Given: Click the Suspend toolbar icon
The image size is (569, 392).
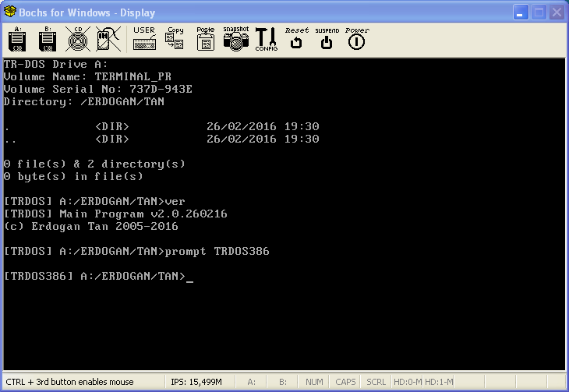Looking at the screenshot, I should (327, 38).
